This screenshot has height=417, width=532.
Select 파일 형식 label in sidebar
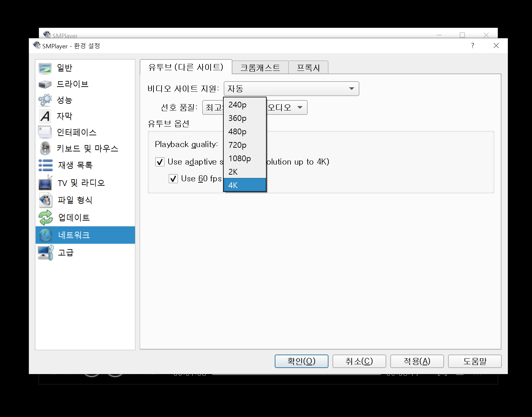pos(75,200)
